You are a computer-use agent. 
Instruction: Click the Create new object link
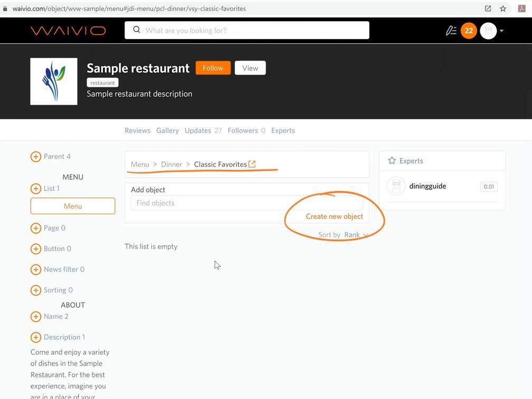[x=334, y=216]
